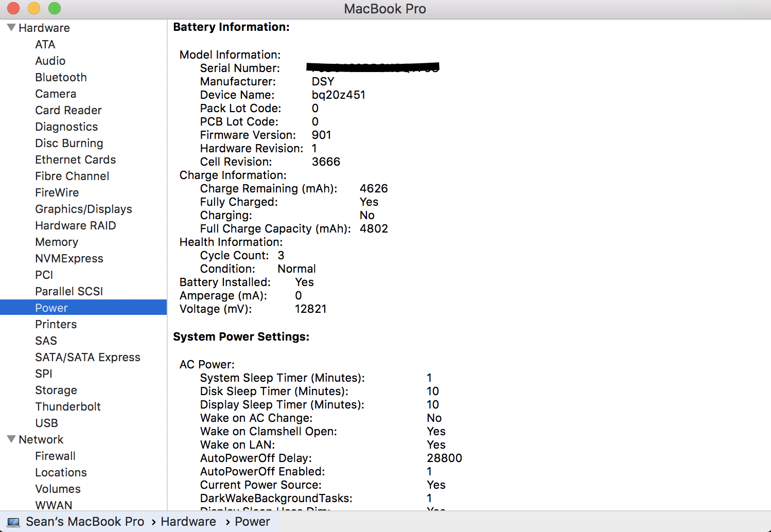Viewport: 771px width, 532px height.
Task: Select Audio in the sidebar
Action: pyautogui.click(x=50, y=61)
